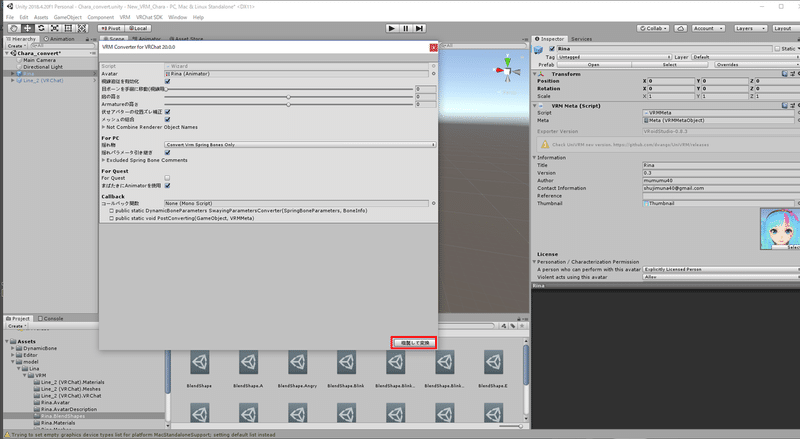Image resolution: width=800 pixels, height=439 pixels.
Task: Open the first BlendShape asset icon
Action: pyautogui.click(x=199, y=362)
